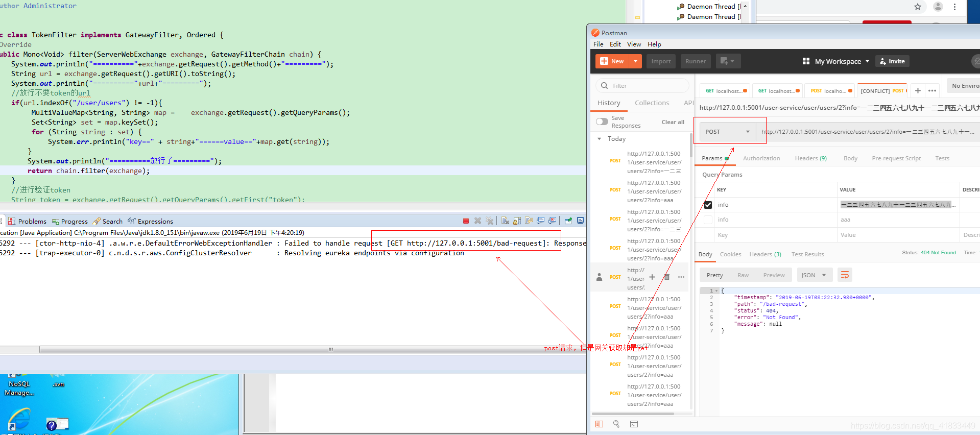Open Chrome profile avatar icon
The width and height of the screenshot is (980, 435).
[x=938, y=7]
